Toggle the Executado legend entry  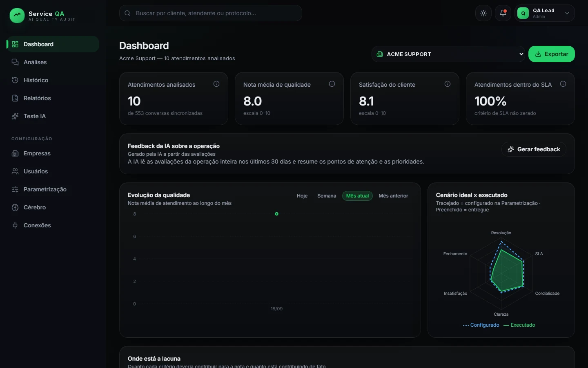(x=519, y=325)
